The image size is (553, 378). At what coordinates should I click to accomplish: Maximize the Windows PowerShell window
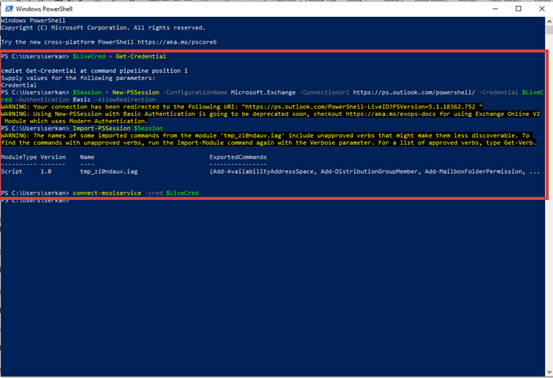click(518, 8)
